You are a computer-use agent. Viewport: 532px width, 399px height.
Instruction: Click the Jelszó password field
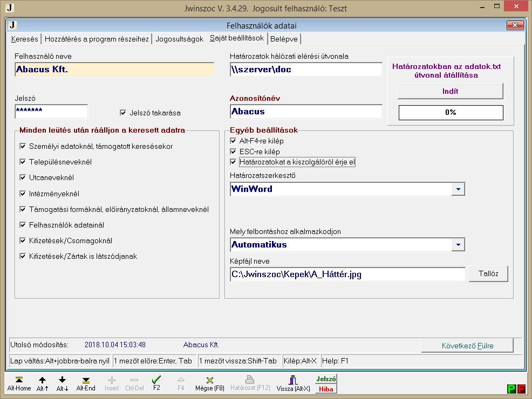click(x=51, y=111)
